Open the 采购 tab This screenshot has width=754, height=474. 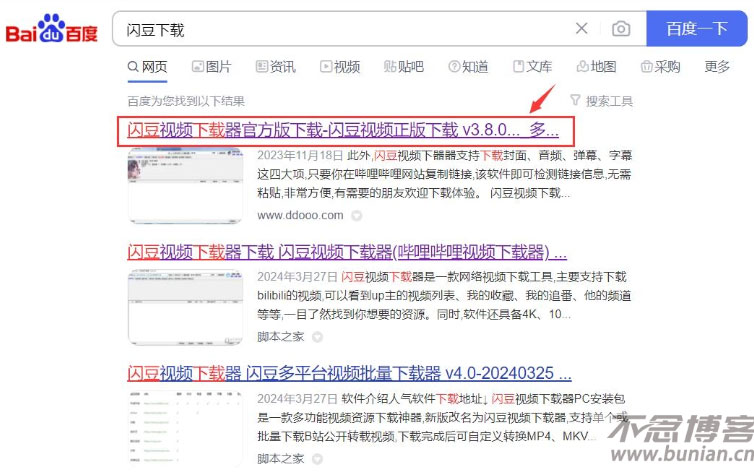[x=661, y=66]
